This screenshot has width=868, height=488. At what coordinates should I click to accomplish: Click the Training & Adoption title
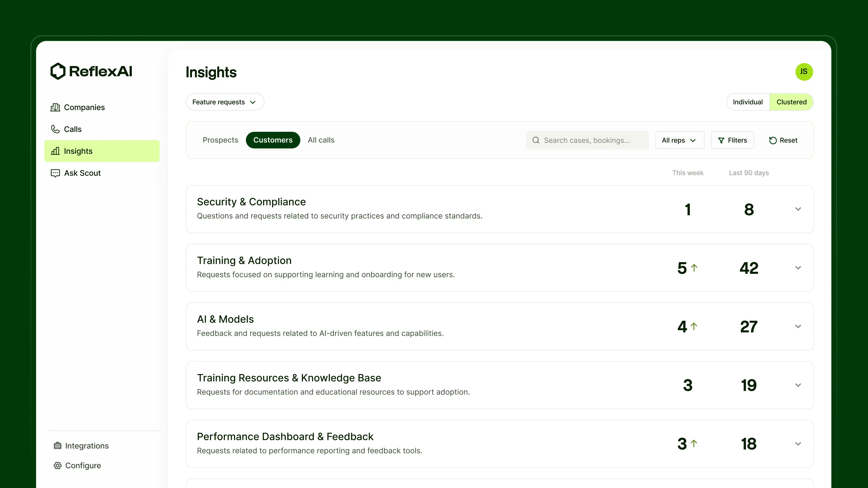(244, 260)
